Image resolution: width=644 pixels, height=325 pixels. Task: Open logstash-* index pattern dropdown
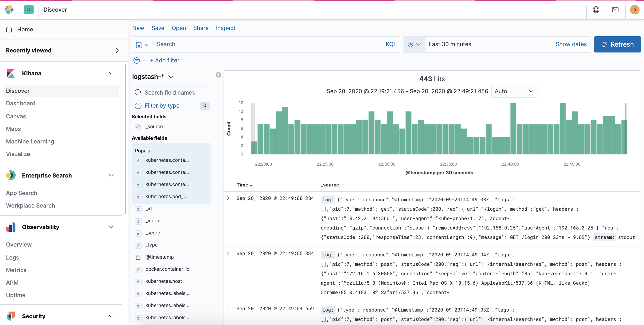pyautogui.click(x=153, y=77)
